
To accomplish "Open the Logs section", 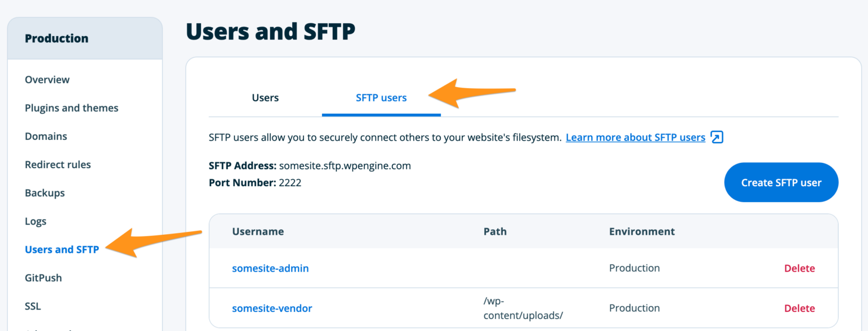I will click(36, 221).
